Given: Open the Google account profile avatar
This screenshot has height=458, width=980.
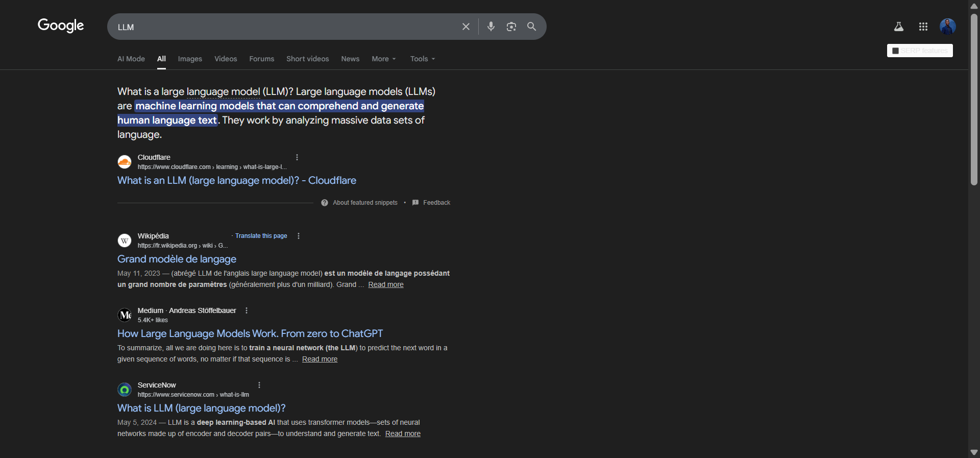Looking at the screenshot, I should [x=948, y=27].
